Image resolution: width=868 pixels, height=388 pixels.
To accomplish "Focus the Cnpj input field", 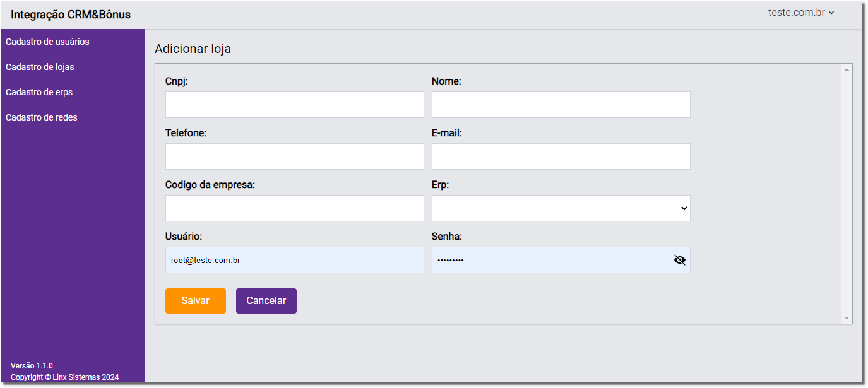I will tap(294, 105).
